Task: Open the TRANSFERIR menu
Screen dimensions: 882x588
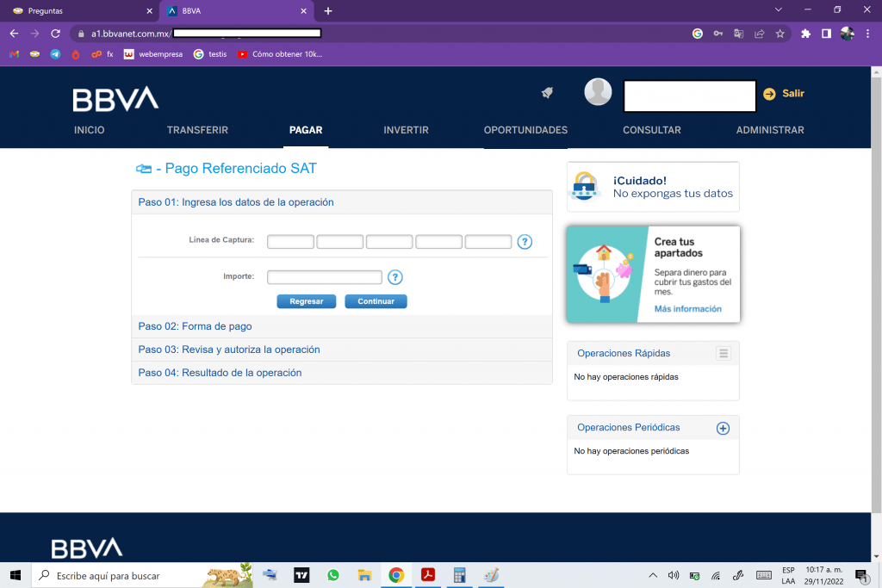Action: [197, 130]
